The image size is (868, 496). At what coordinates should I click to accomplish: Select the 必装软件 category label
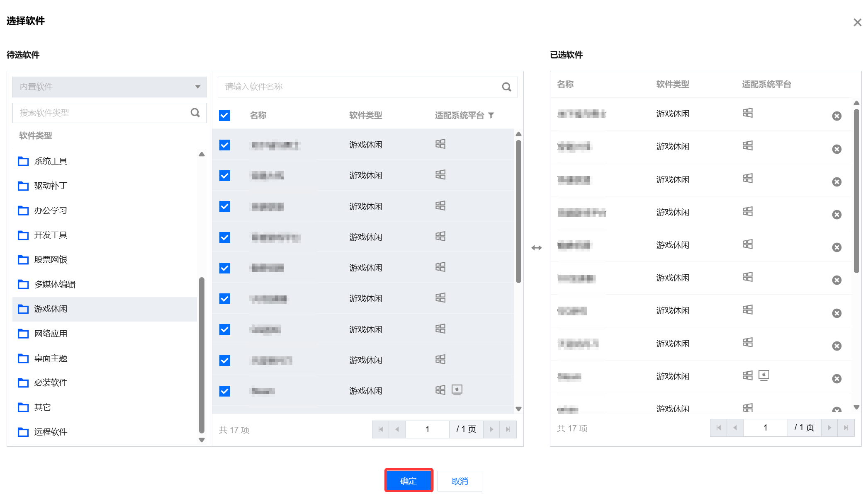coord(51,382)
